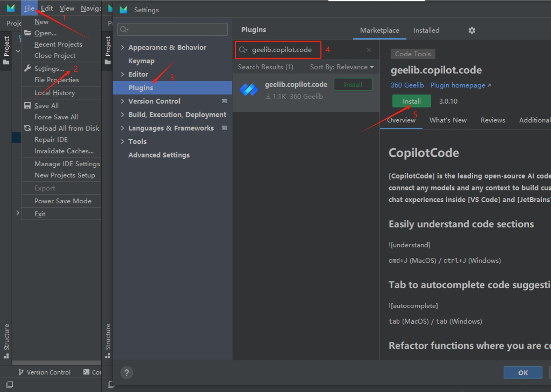Expand the Tools settings section

(123, 141)
